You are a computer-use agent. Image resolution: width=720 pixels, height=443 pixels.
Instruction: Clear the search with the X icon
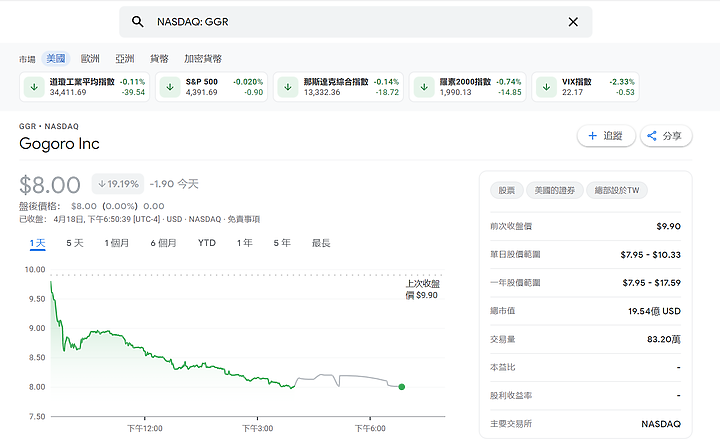pyautogui.click(x=573, y=22)
